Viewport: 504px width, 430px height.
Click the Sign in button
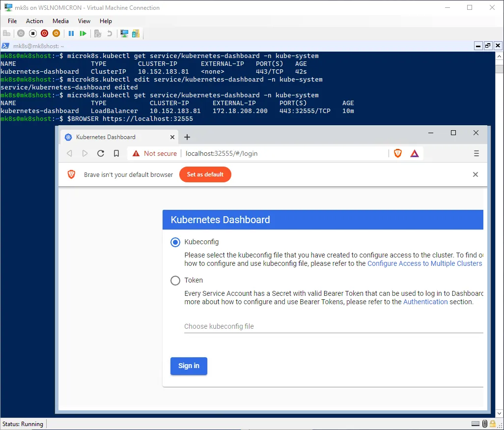189,366
